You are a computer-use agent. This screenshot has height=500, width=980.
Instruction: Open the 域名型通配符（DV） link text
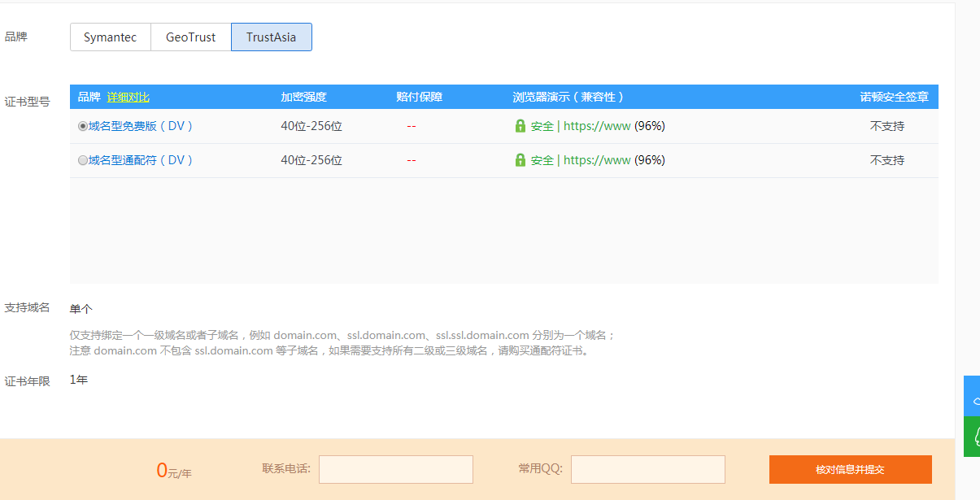click(142, 160)
